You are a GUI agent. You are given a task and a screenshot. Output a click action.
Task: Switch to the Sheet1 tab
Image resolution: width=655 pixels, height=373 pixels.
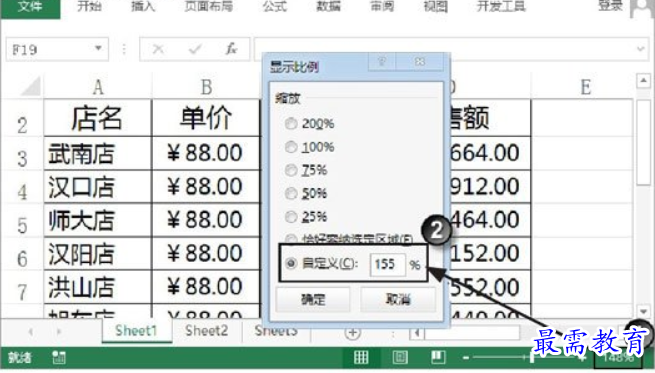click(136, 331)
